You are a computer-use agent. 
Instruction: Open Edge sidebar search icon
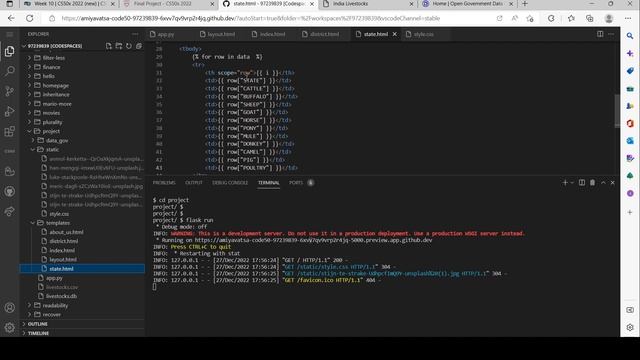click(x=630, y=36)
